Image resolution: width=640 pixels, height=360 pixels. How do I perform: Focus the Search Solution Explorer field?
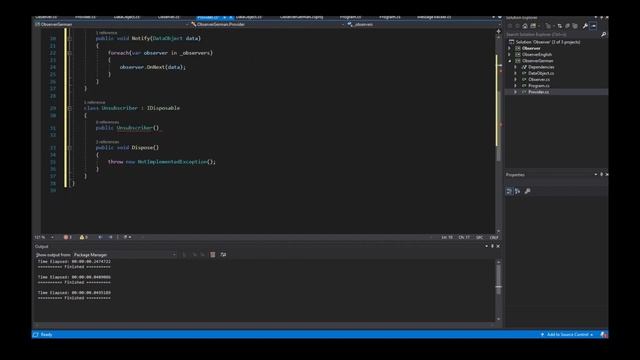pyautogui.click(x=553, y=35)
